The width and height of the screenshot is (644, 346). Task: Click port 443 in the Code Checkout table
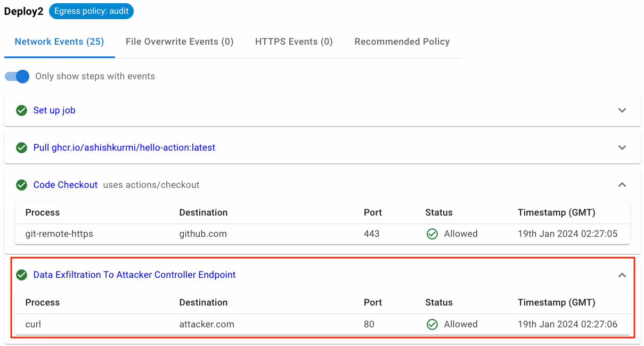pyautogui.click(x=371, y=234)
